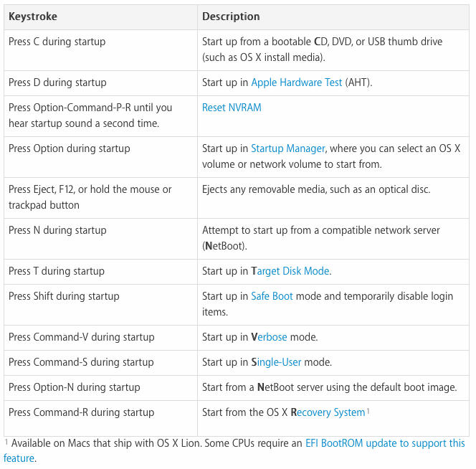Follow the Target Disk Mode link
Viewport: 476px width, 469px height.
pos(290,271)
